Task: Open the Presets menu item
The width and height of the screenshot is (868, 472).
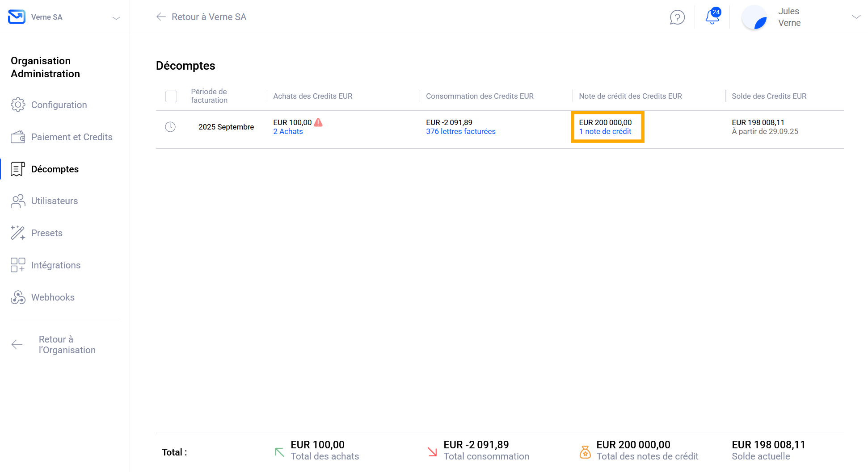Action: point(47,233)
